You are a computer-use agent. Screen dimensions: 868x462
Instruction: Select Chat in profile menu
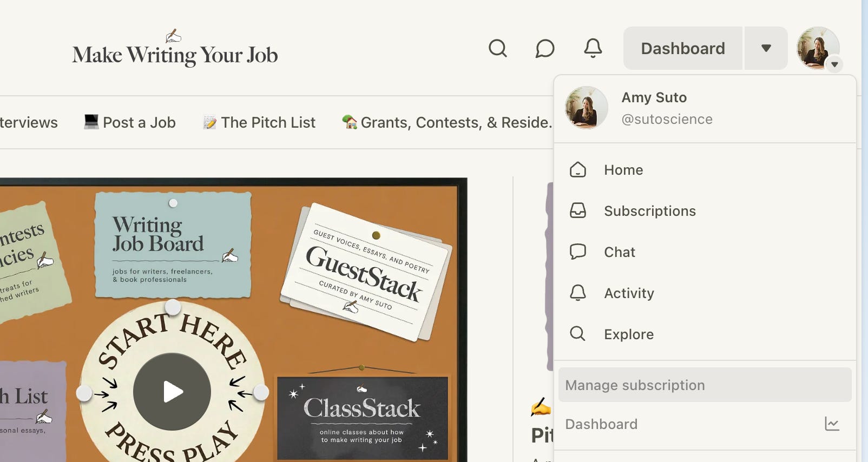pyautogui.click(x=705, y=252)
